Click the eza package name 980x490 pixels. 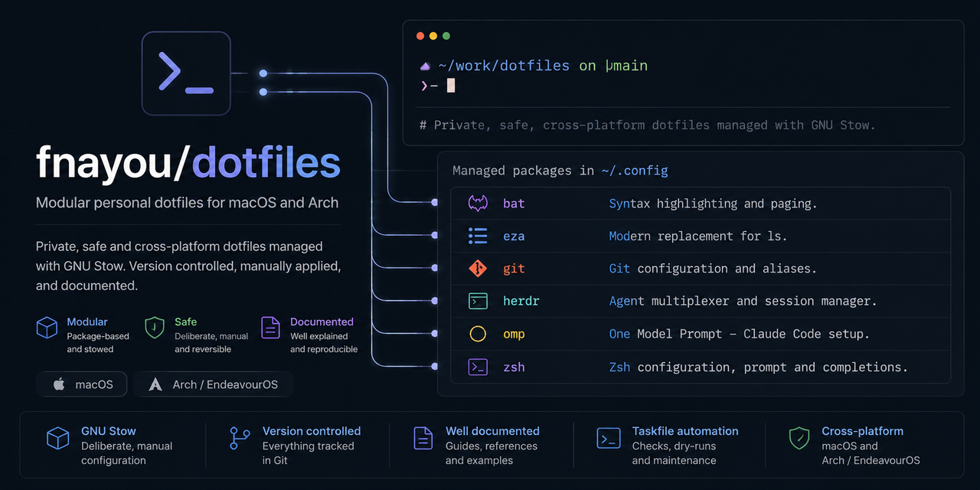514,236
